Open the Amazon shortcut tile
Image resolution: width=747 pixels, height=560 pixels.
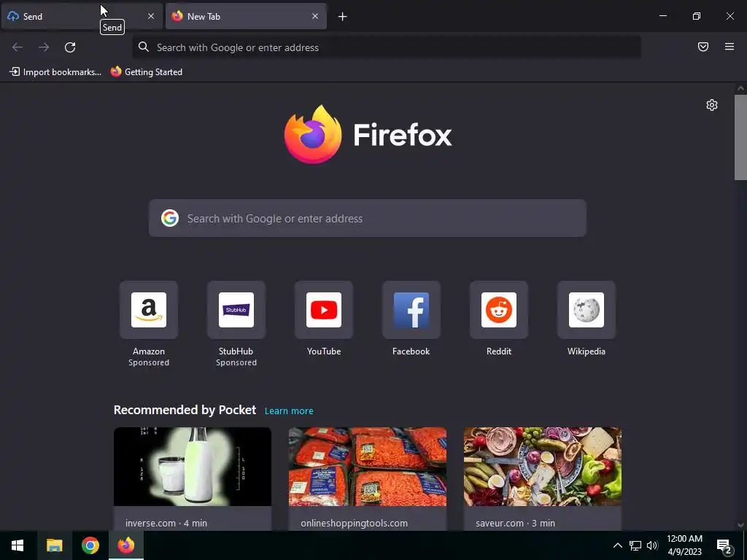(x=149, y=310)
